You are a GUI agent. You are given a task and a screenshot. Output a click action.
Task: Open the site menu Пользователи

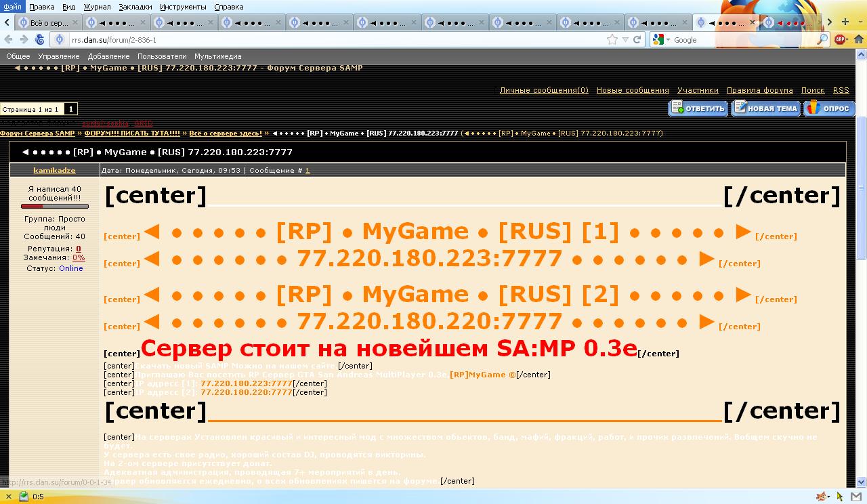(x=162, y=56)
